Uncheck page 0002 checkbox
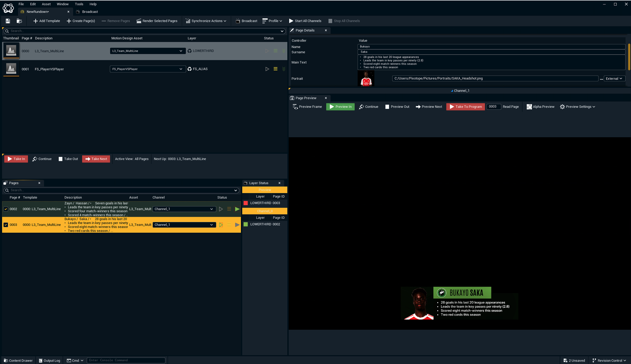The height and width of the screenshot is (364, 631). click(x=6, y=209)
